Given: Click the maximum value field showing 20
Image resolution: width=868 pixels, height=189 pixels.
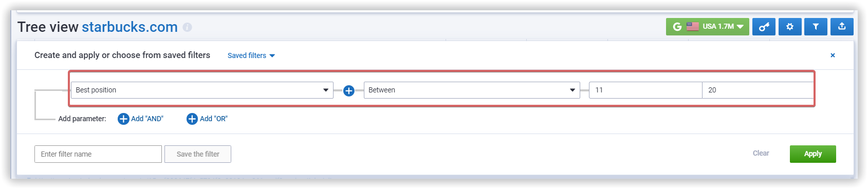Looking at the screenshot, I should point(758,90).
